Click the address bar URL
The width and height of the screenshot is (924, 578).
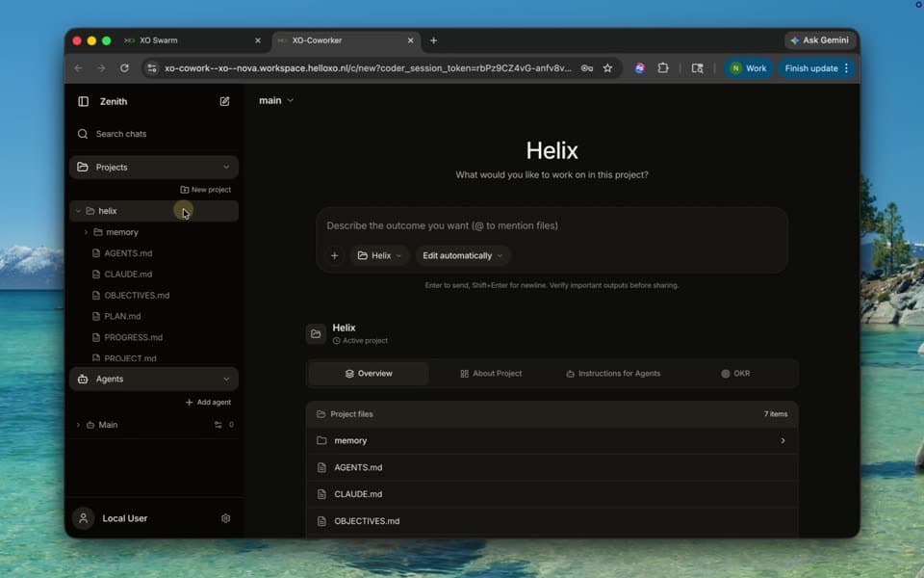369,68
